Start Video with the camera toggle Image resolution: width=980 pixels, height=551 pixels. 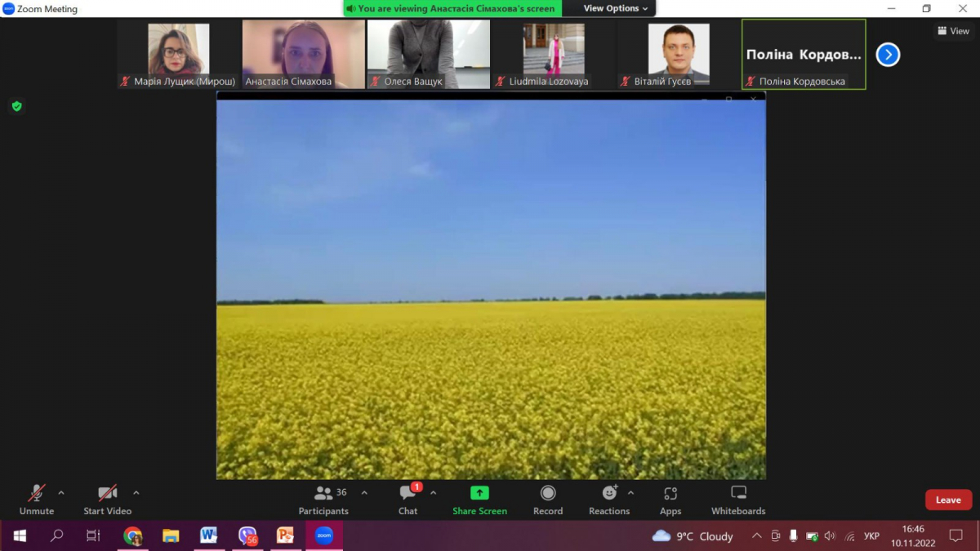pos(107,500)
